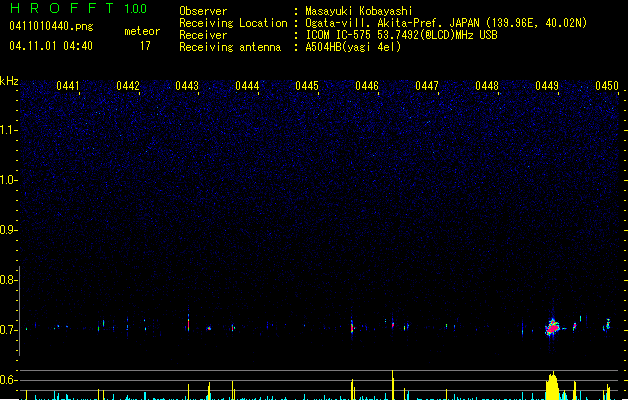Click the 0.6 kHz axis label

(9, 380)
